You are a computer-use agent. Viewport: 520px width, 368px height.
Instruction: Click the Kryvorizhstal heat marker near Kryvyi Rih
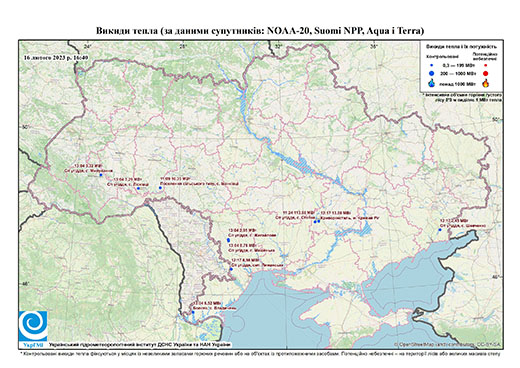(319, 221)
